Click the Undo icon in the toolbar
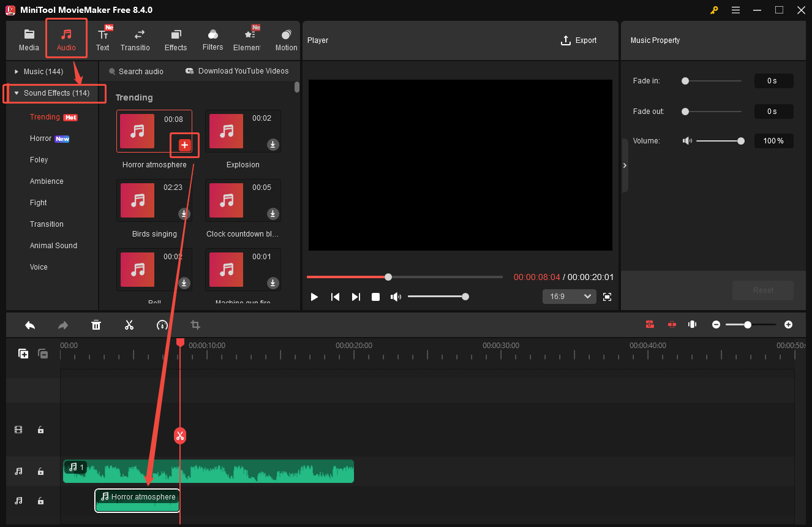812x527 pixels. (30, 325)
